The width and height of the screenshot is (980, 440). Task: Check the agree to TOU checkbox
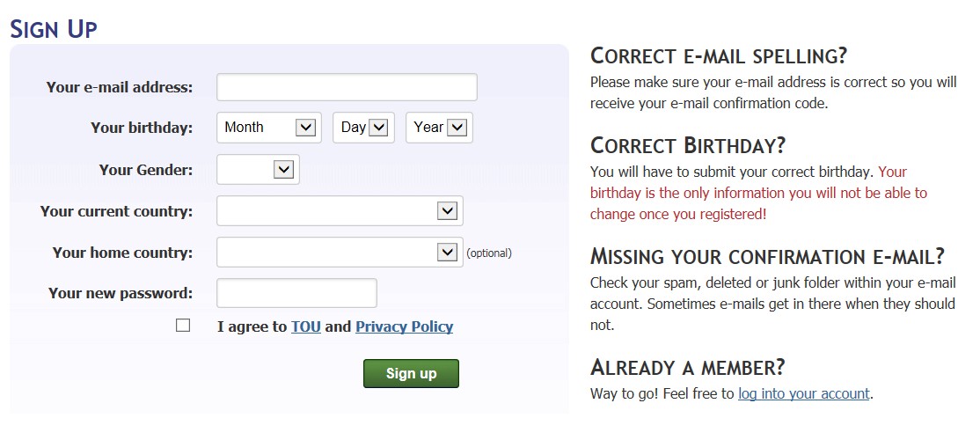[x=183, y=326]
